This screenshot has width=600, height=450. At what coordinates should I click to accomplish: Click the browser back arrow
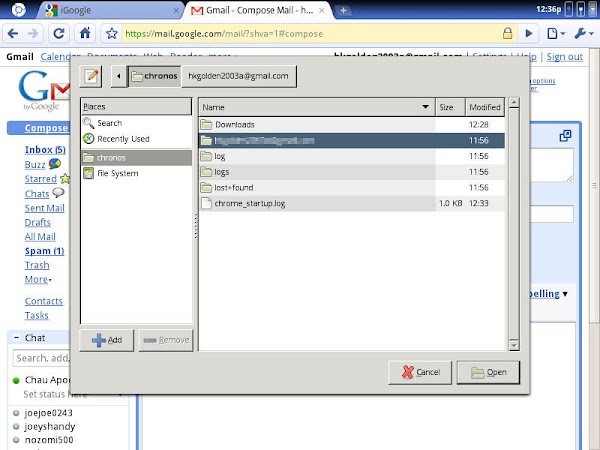pyautogui.click(x=13, y=34)
